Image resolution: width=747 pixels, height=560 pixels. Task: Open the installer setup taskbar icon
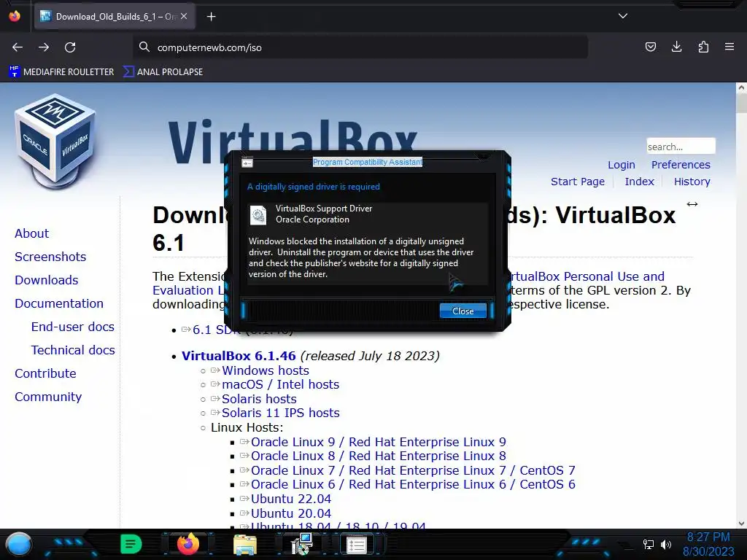pos(301,544)
